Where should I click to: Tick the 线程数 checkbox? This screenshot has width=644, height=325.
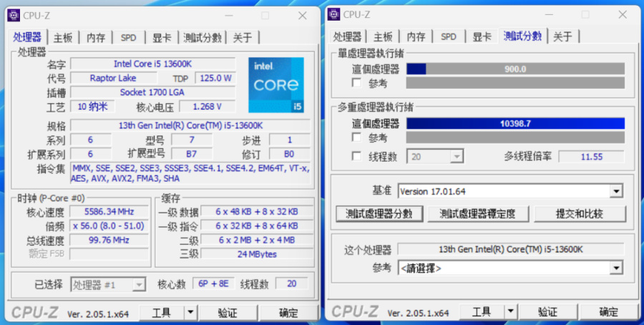tap(356, 156)
